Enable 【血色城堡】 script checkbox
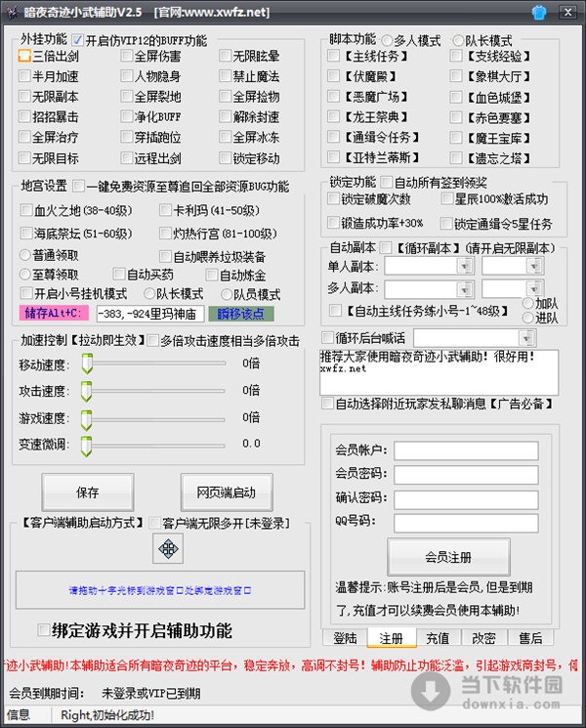The image size is (586, 728). [x=456, y=97]
